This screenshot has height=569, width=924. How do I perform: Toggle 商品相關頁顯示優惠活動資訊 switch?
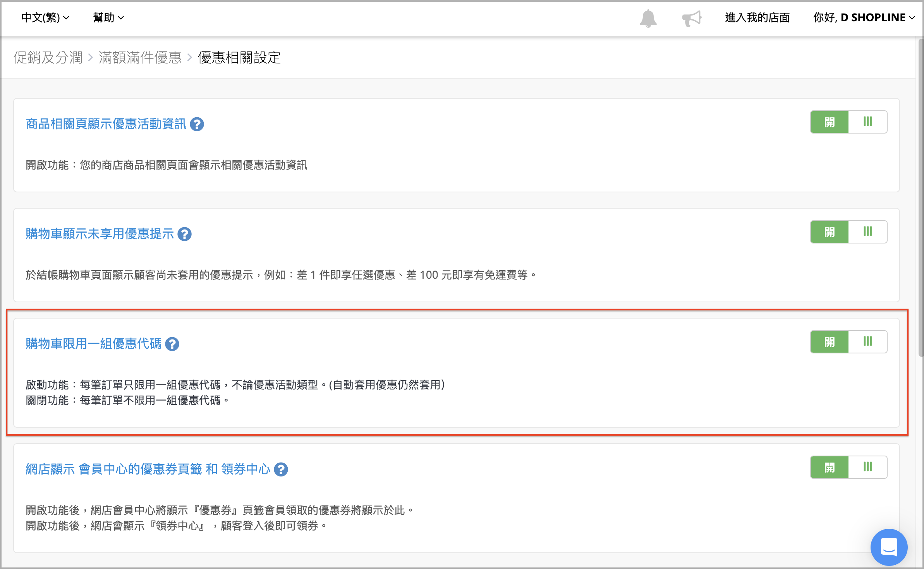pyautogui.click(x=848, y=122)
